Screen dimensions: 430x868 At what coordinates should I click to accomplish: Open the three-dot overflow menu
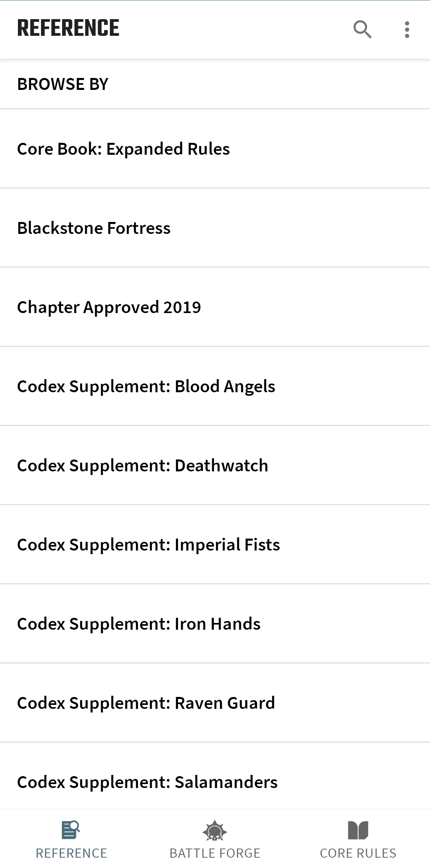(x=407, y=30)
